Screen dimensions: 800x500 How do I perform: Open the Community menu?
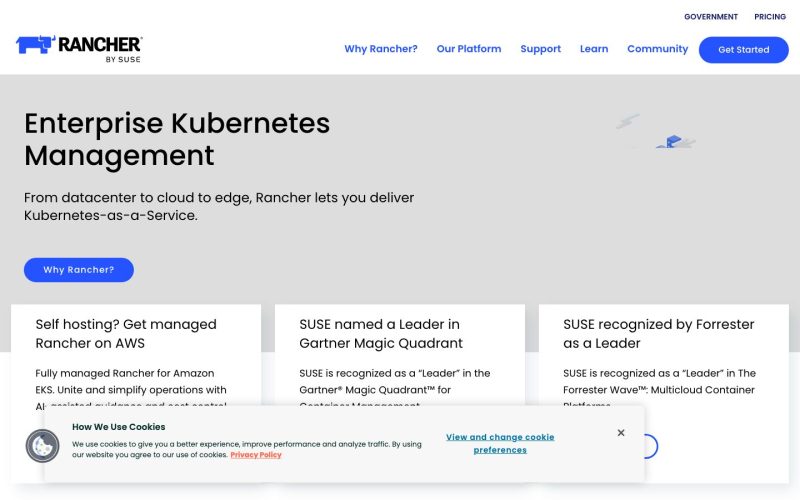658,49
